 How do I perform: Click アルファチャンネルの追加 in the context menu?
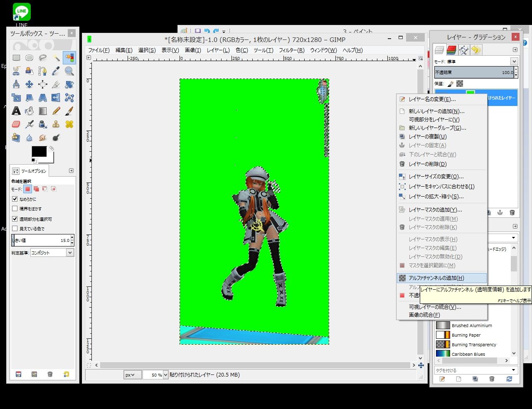(436, 278)
